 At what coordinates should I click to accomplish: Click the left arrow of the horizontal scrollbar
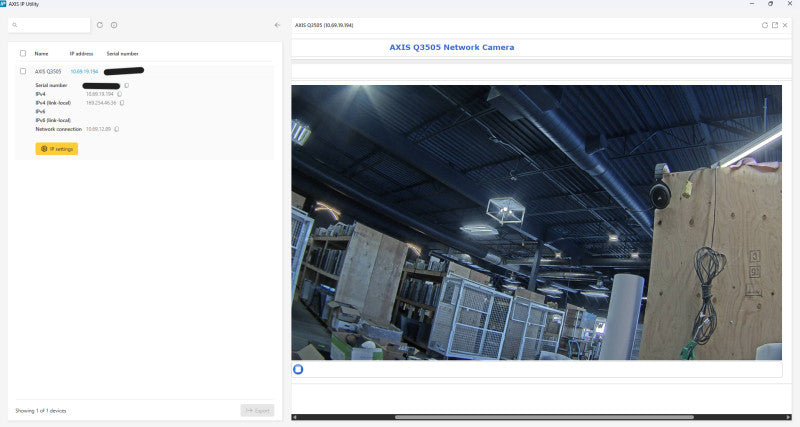(x=294, y=417)
